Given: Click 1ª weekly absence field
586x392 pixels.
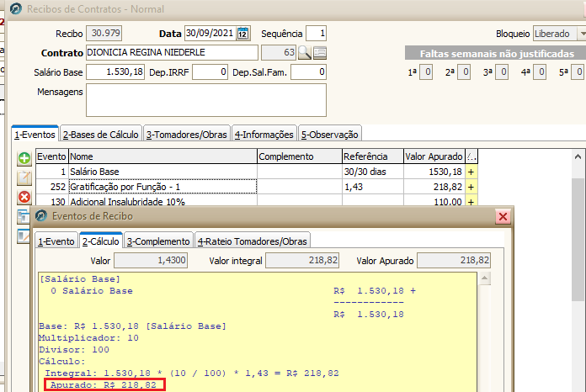Looking at the screenshot, I should click(426, 72).
